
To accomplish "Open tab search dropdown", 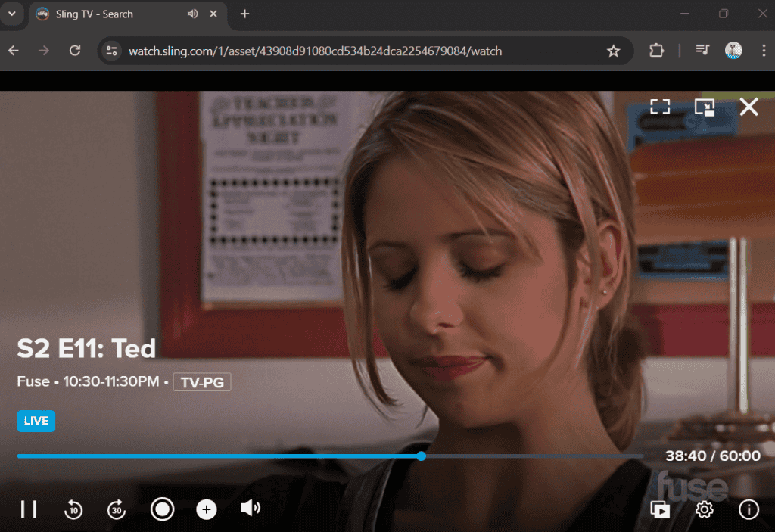I will coord(12,14).
